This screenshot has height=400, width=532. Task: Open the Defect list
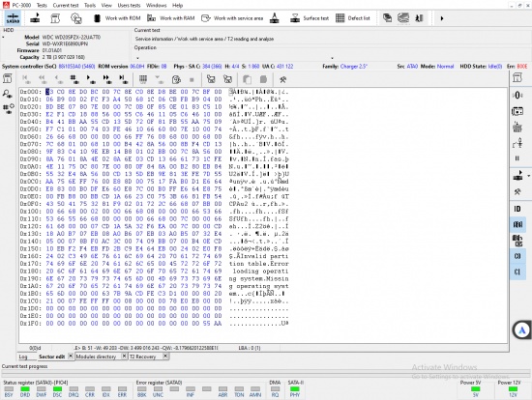point(353,18)
